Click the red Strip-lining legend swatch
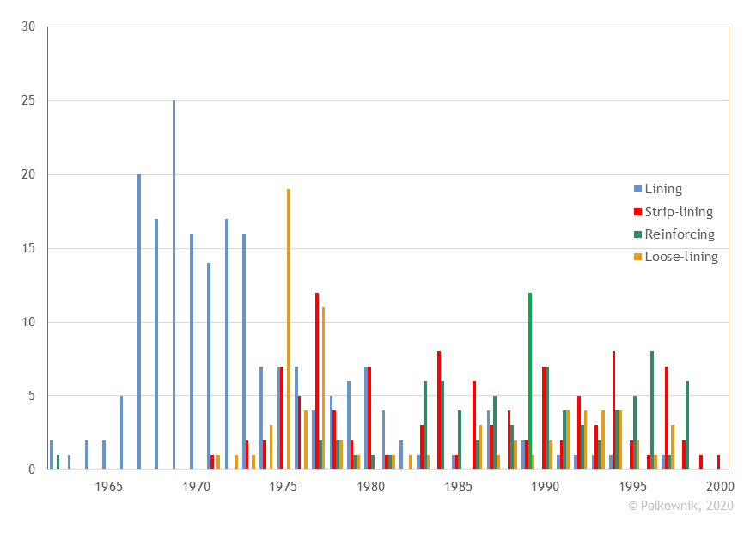Screen dimensions: 756x534 [636, 211]
